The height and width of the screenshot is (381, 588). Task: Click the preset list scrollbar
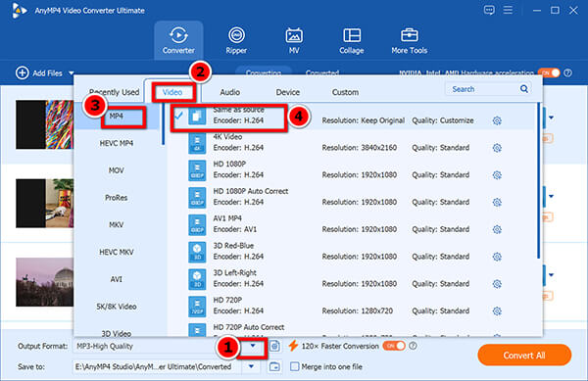coord(538,180)
